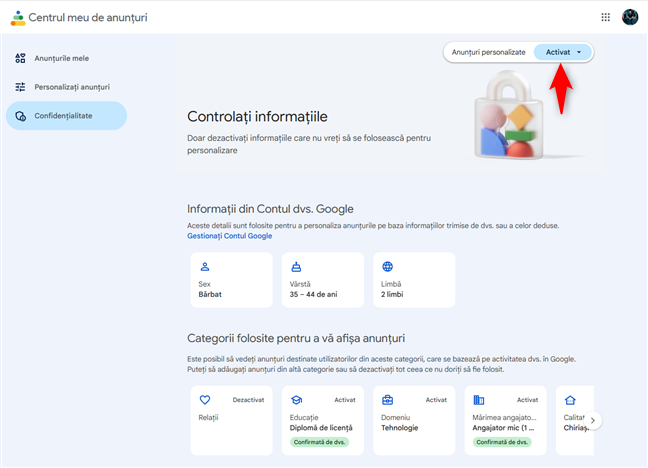Screen dimensions: 648x468
Task: Click the padlock illustration image
Action: coord(509,115)
